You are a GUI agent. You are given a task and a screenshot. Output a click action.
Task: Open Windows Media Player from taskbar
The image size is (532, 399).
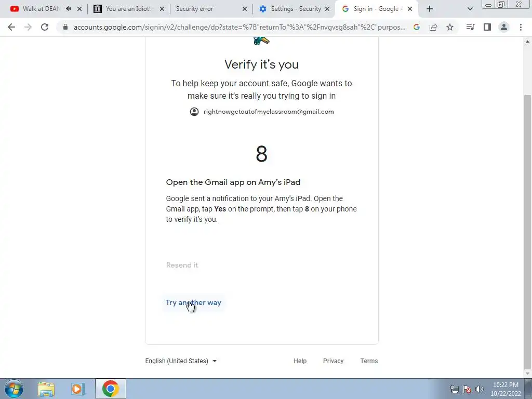[77, 389]
